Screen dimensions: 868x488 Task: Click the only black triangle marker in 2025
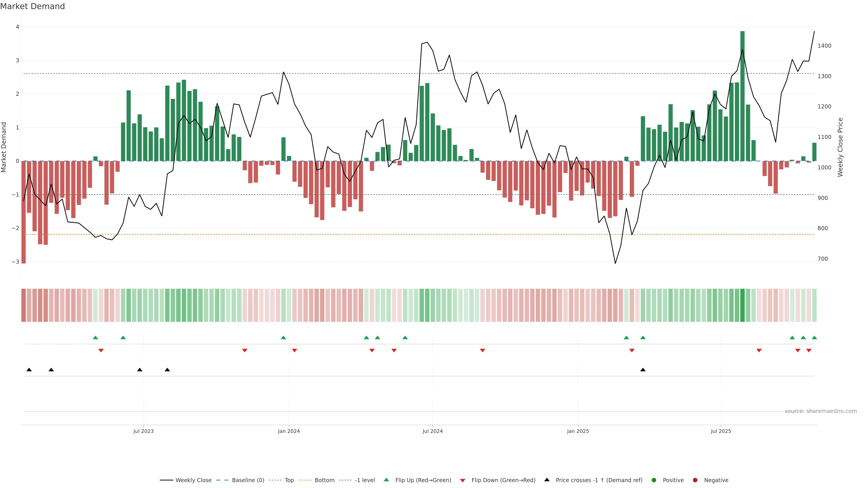pos(643,370)
